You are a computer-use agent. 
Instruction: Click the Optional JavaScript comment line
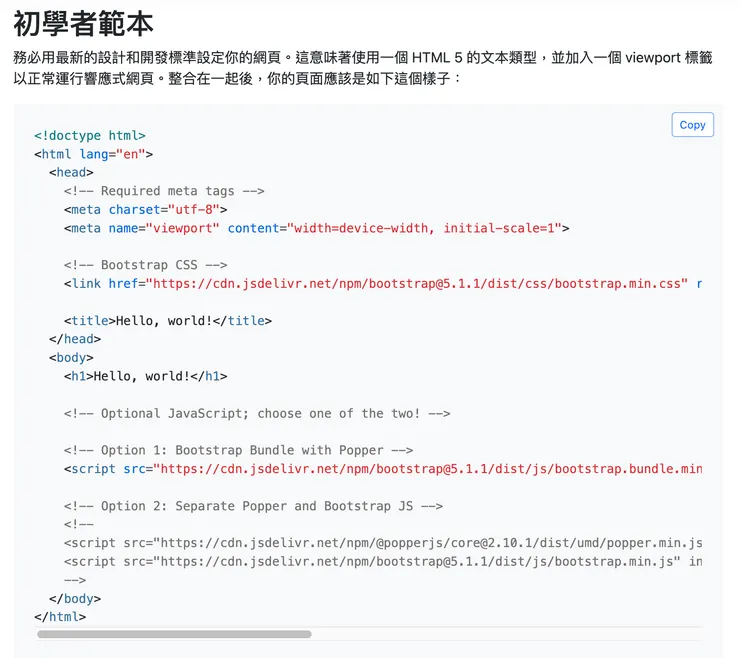[257, 413]
